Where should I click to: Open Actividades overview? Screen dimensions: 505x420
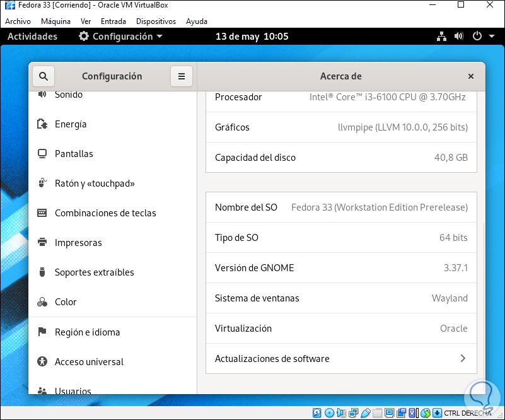coord(32,37)
